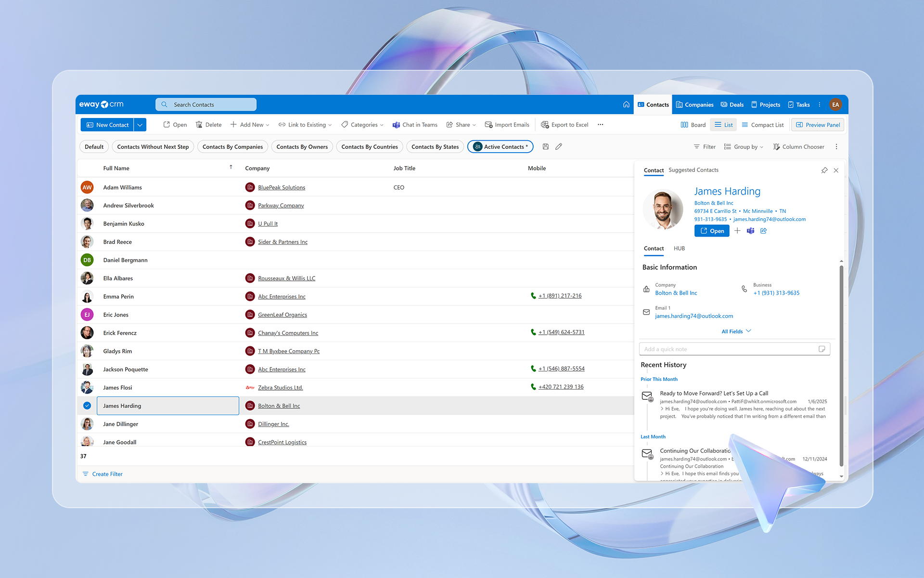Open the Projects tab
Screen dimensions: 924x578
coord(766,105)
